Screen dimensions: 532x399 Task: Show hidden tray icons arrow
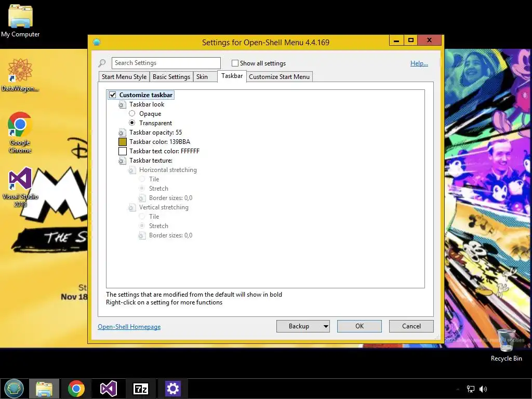click(458, 389)
